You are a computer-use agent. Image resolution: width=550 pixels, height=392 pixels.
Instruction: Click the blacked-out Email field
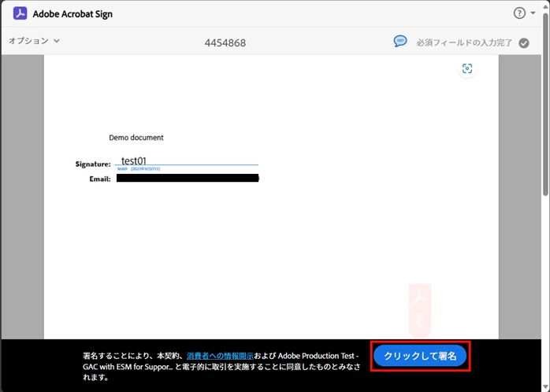tap(188, 178)
